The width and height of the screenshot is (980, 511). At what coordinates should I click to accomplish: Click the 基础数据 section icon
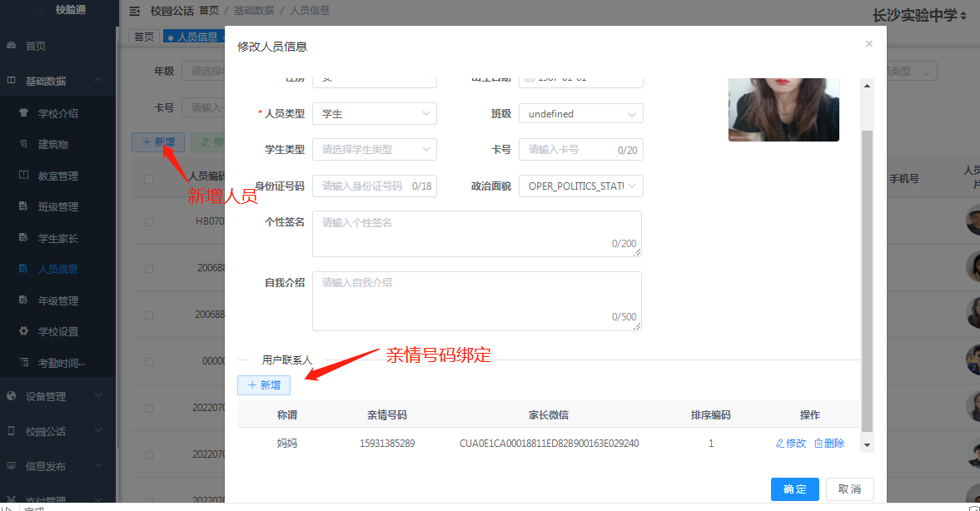coord(12,80)
